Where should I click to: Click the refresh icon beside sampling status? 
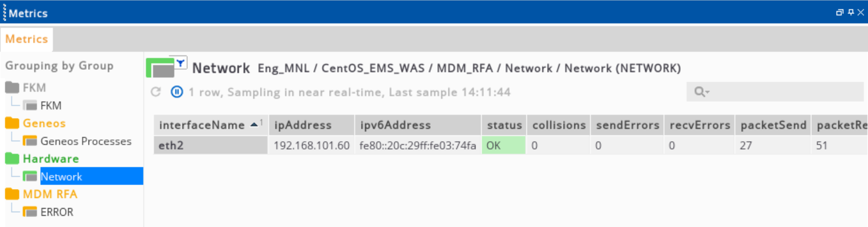[x=156, y=92]
